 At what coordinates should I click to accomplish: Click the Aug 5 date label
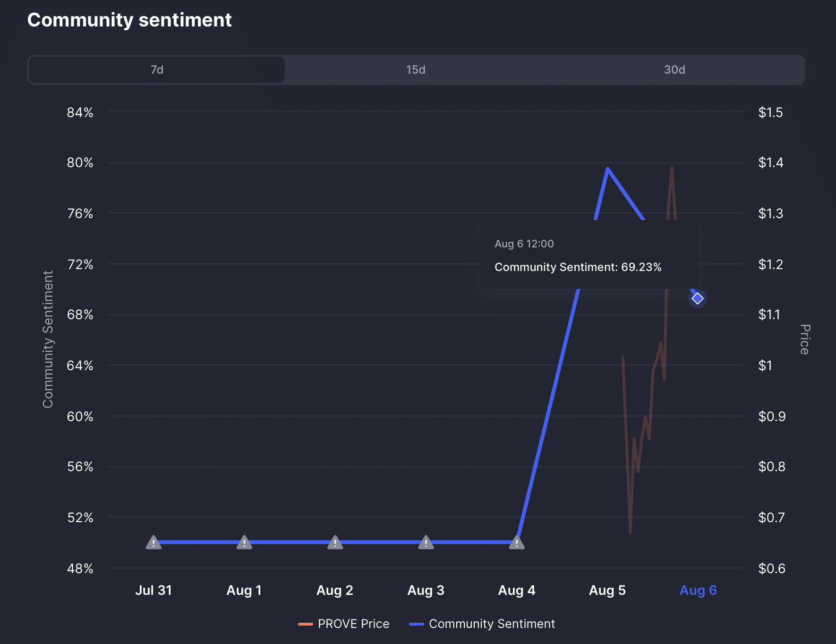click(607, 590)
